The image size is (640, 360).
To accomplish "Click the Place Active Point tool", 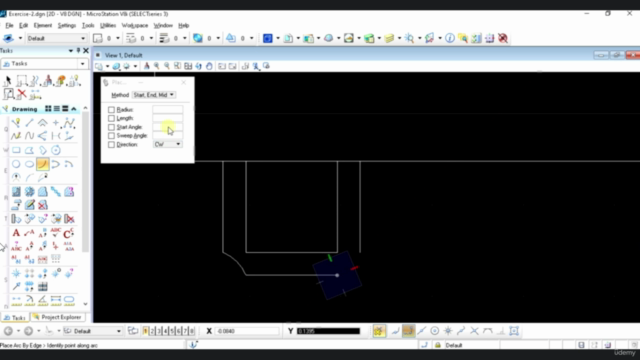I will (x=56, y=122).
